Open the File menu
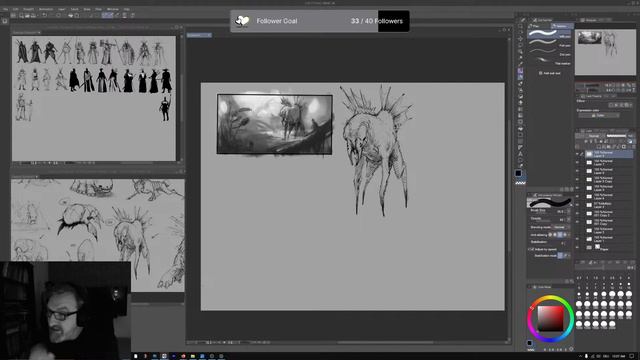640x360 pixels. [x=5, y=9]
